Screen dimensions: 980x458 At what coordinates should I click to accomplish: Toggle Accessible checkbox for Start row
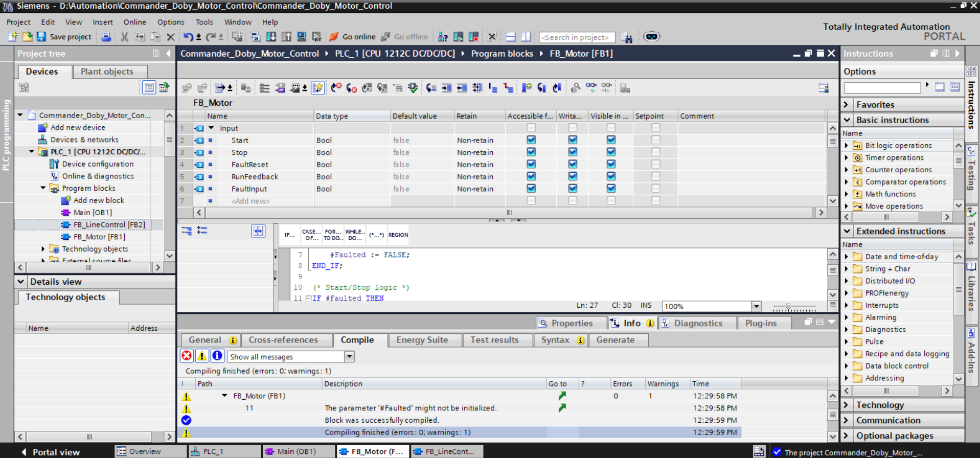(531, 140)
